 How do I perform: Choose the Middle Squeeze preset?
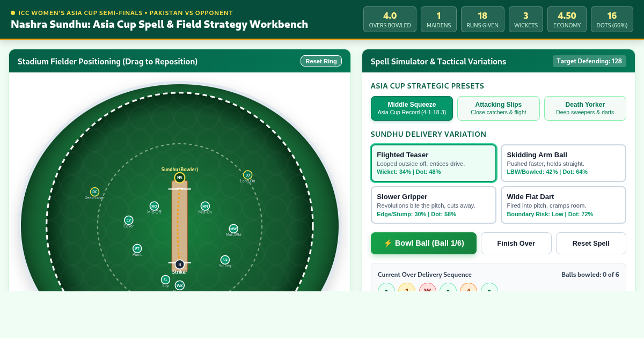412,108
